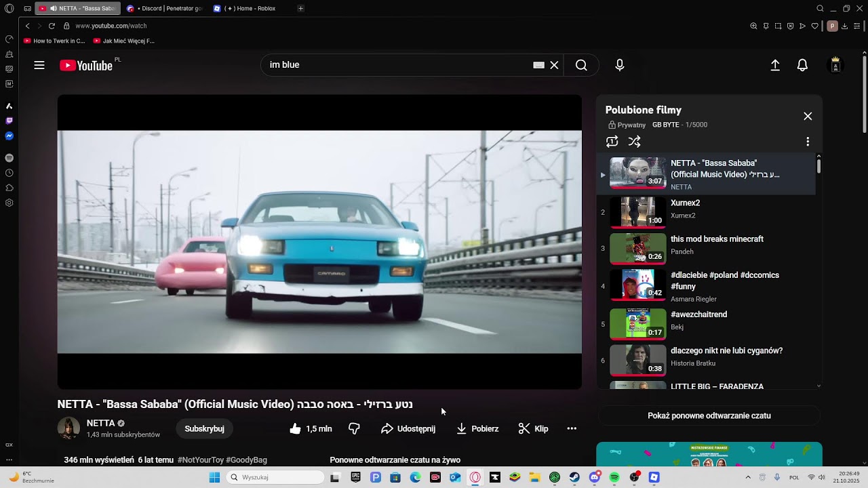Open the YouTube guide hamburger menu
Screen dimensions: 868x488
coord(39,65)
